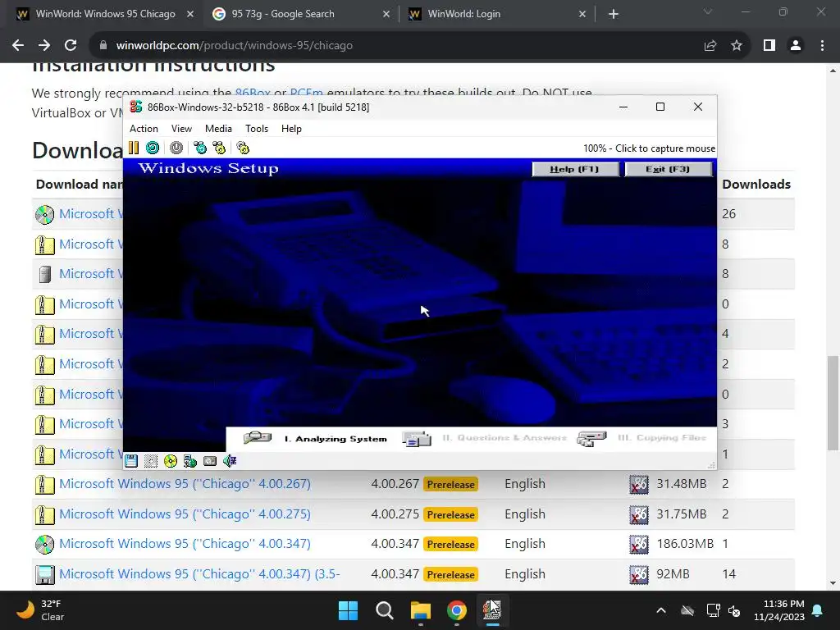Open Chrome side panel icon
The width and height of the screenshot is (840, 630).
[769, 46]
